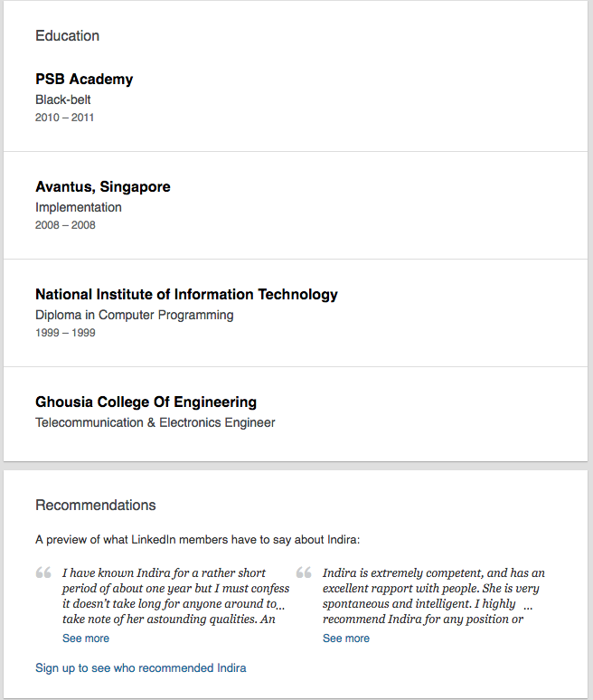Click the 2008 – 2008 date range

pos(65,225)
